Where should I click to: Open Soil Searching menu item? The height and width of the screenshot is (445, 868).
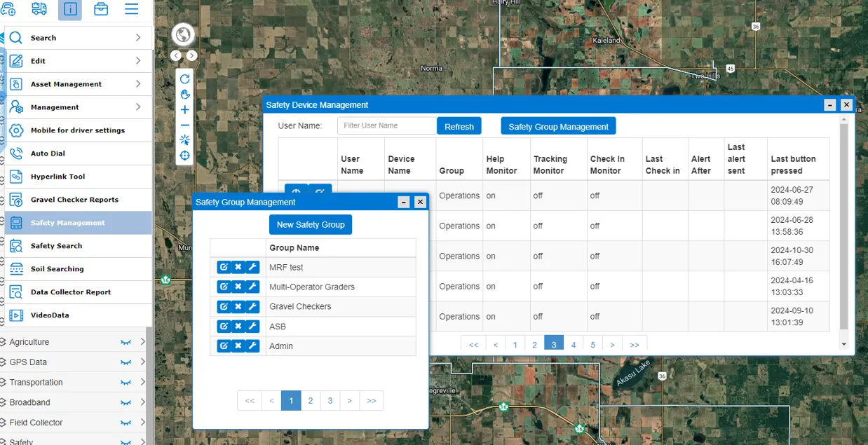point(78,269)
